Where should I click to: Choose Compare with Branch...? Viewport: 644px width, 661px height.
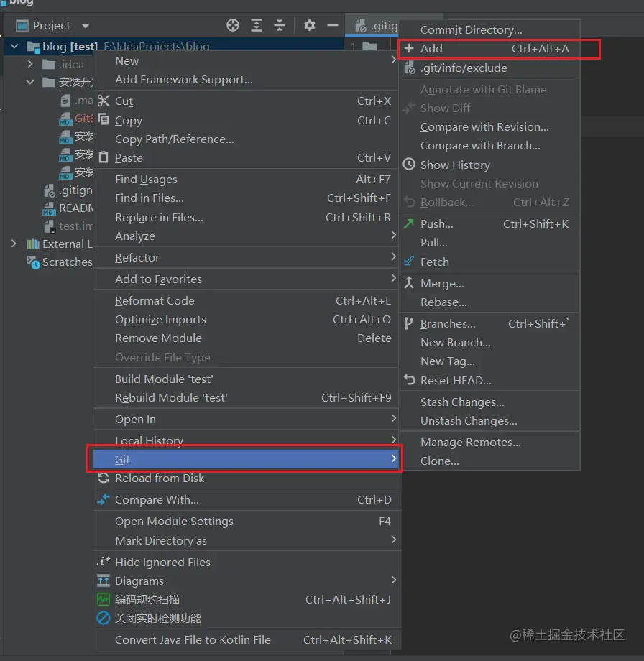tap(489, 145)
